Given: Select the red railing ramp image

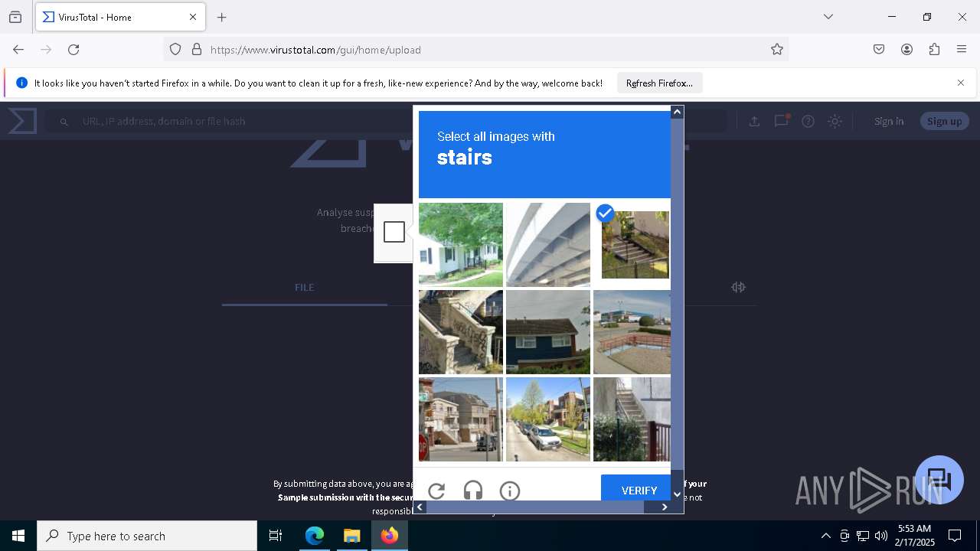Looking at the screenshot, I should pyautogui.click(x=632, y=331).
